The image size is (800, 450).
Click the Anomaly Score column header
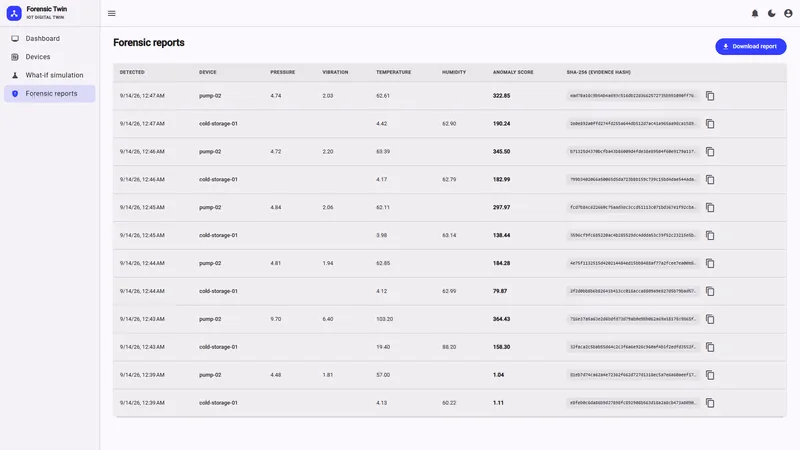(513, 72)
